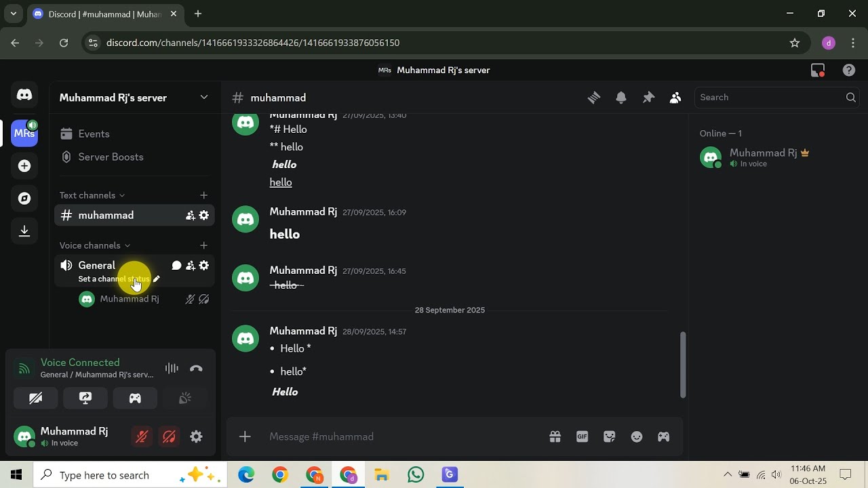Open Threads icon in channel header
The width and height of the screenshot is (868, 488).
pyautogui.click(x=594, y=98)
